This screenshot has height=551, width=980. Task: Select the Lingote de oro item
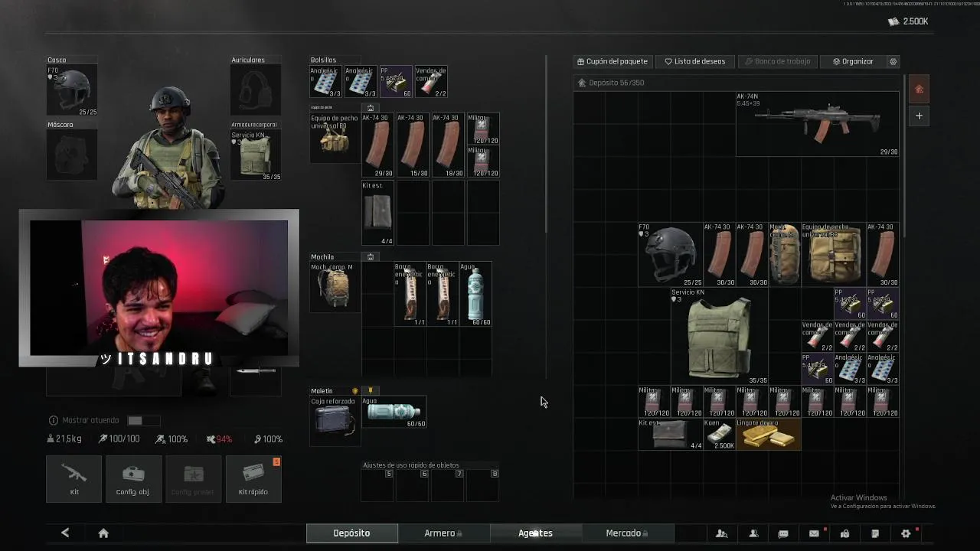click(x=769, y=434)
